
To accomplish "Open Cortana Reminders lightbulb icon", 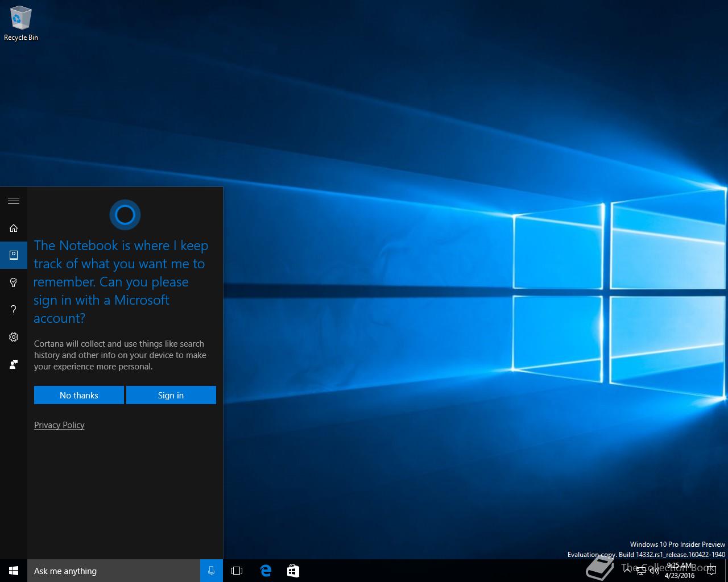I will (14, 282).
